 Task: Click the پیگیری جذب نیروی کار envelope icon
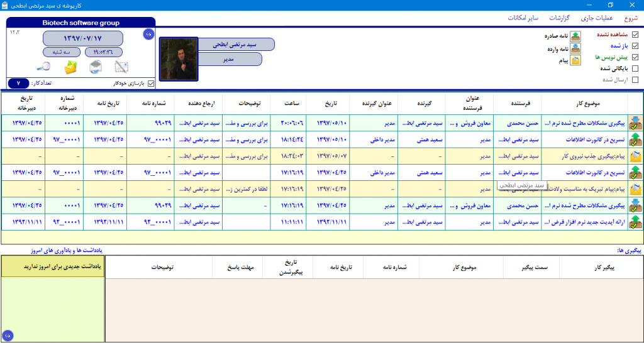tap(635, 155)
